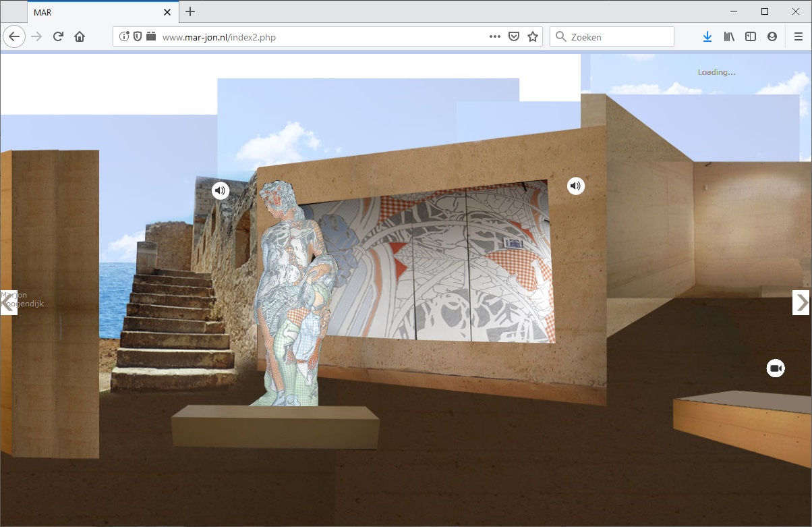
Task: Go to next scene with right arrow
Action: tap(801, 303)
